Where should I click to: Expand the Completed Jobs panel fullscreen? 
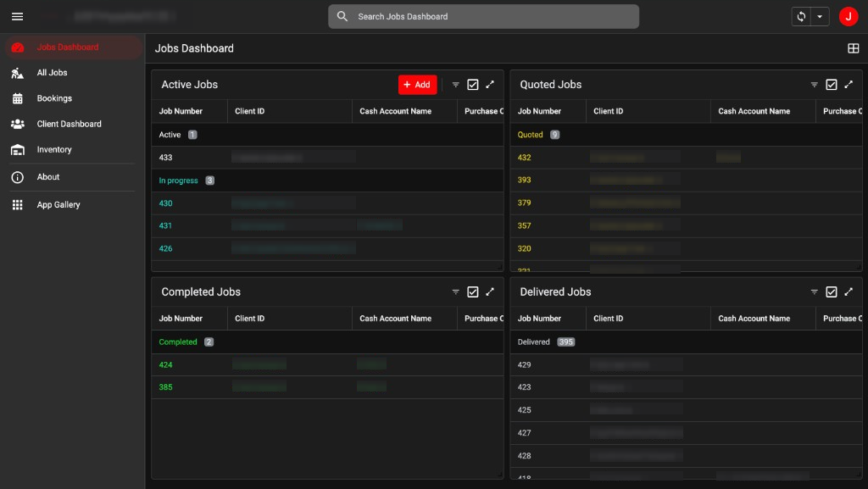point(490,292)
